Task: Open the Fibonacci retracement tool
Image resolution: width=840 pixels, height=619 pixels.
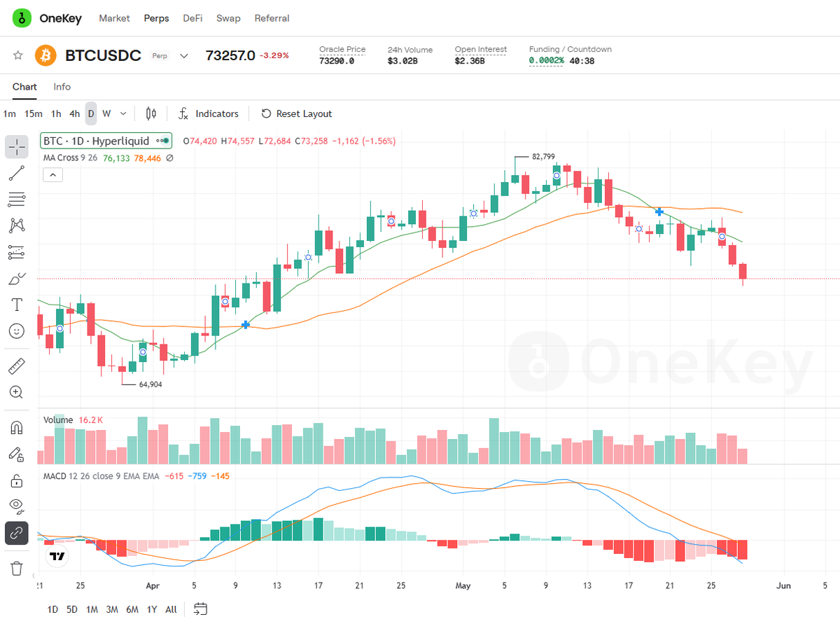Action: (x=17, y=200)
